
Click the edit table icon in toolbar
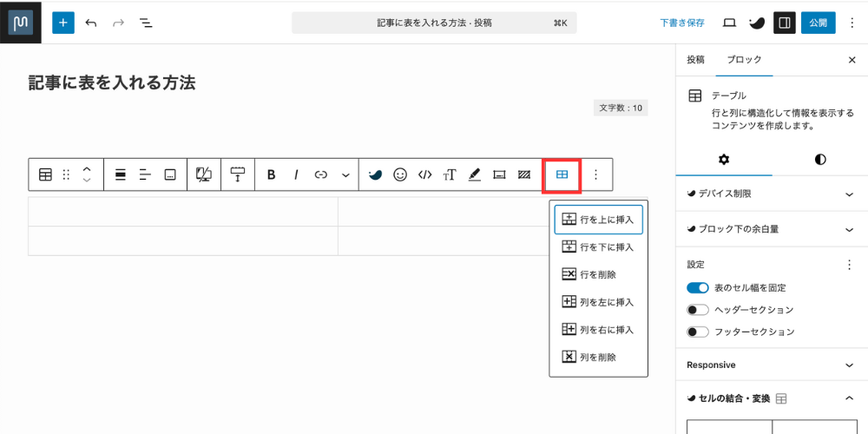pos(562,174)
